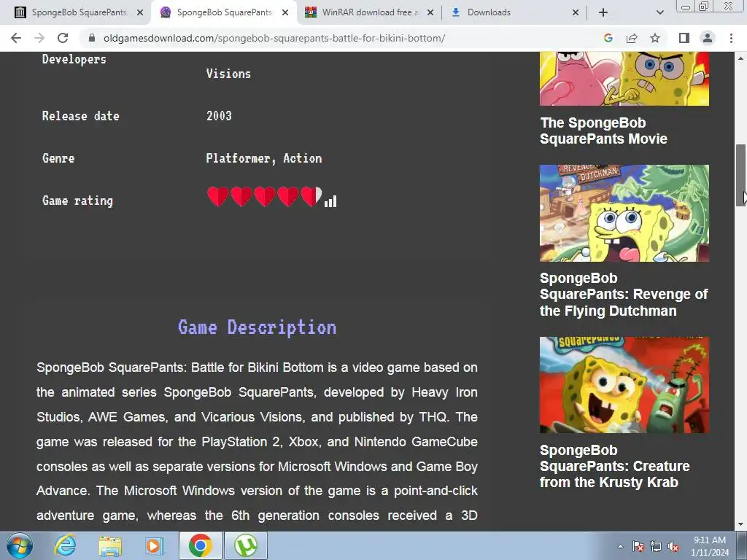Switch to the first SpongeBob SquarePants tab
This screenshot has width=747, height=560.
point(79,12)
